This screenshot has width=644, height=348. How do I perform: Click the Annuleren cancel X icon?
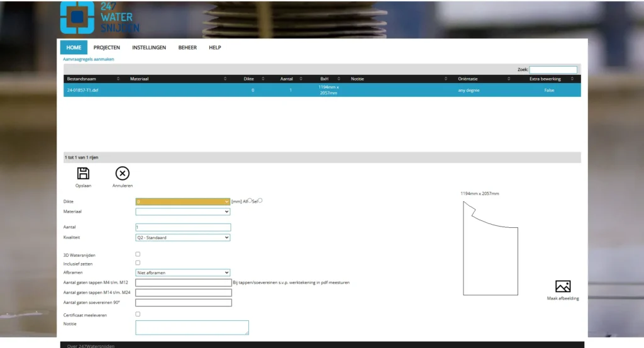coord(122,174)
